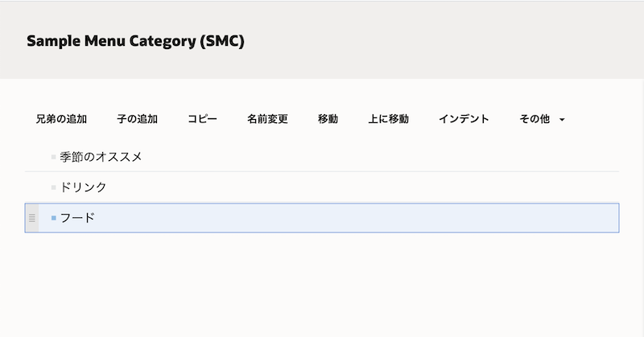Click the Sample Menu Category (SMC) title
The width and height of the screenshot is (644, 337).
coord(135,40)
